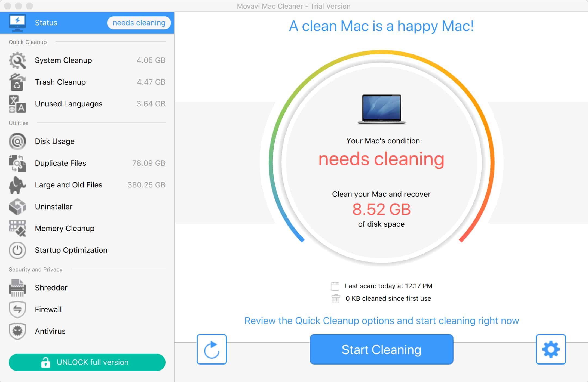Viewport: 588px width, 382px height.
Task: Select the Duplicate Files icon
Action: click(x=18, y=163)
